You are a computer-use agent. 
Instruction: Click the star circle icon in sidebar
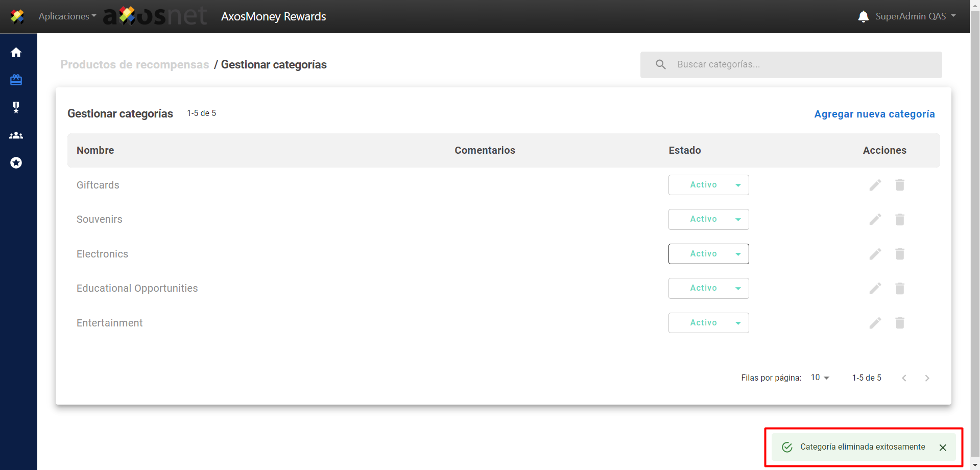[x=16, y=163]
